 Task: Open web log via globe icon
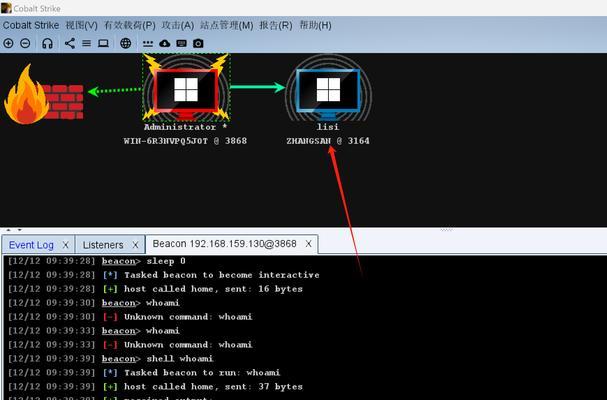coord(125,43)
